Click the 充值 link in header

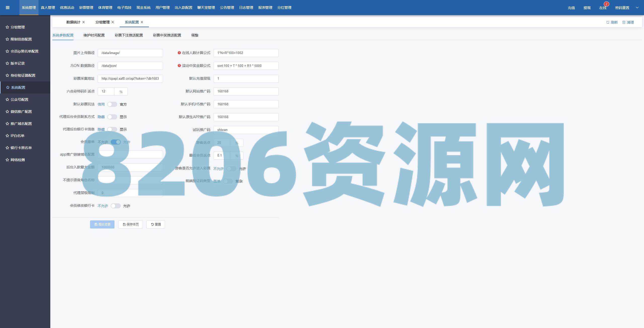[x=571, y=8]
